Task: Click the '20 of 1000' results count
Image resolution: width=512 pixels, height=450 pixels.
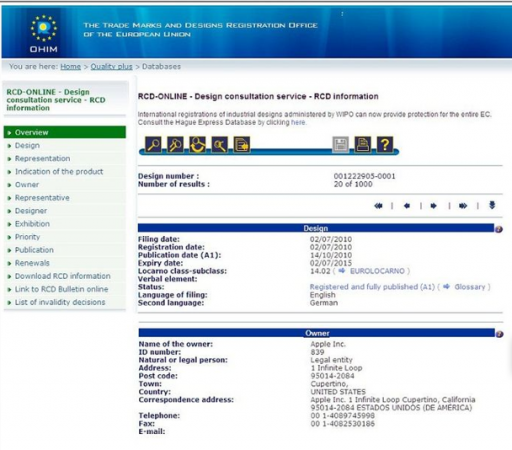Action: point(353,184)
